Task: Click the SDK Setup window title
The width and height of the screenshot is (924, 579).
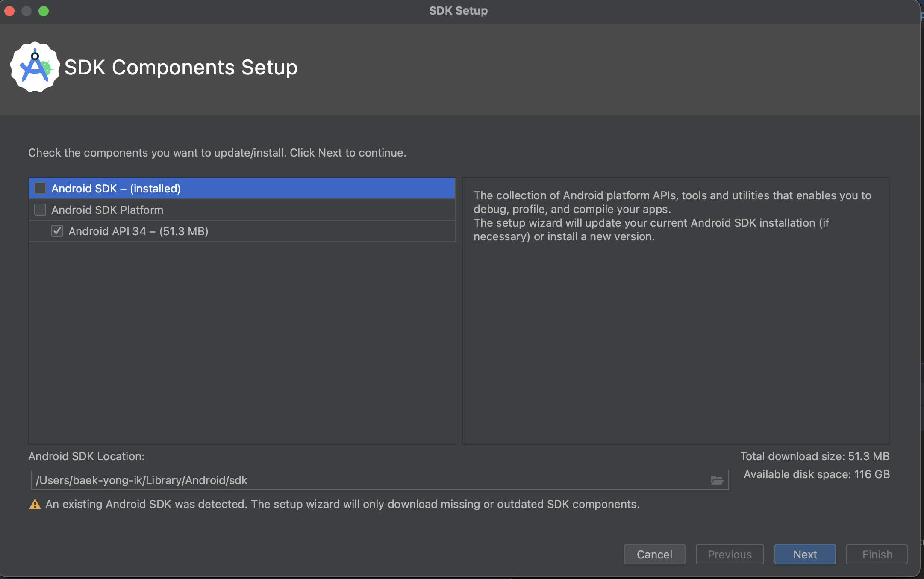Action: (458, 11)
